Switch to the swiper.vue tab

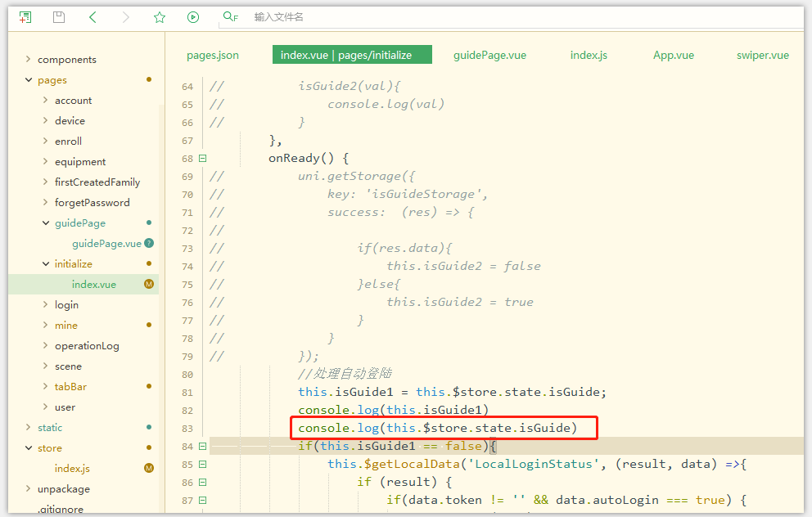pyautogui.click(x=763, y=55)
